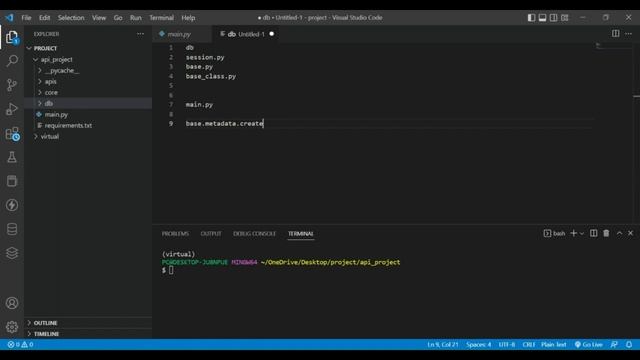Maximize terminal panel with up chevron
Screen dimensions: 640x360
[x=619, y=233]
